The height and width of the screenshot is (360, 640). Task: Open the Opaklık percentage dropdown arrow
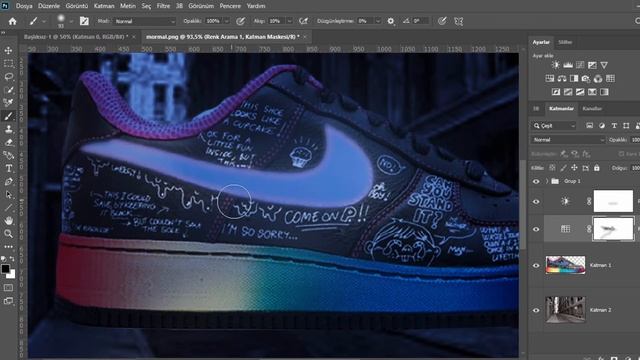click(227, 21)
